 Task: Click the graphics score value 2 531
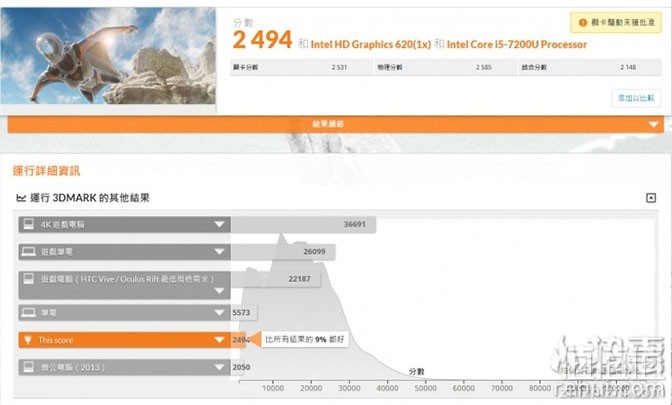click(339, 67)
